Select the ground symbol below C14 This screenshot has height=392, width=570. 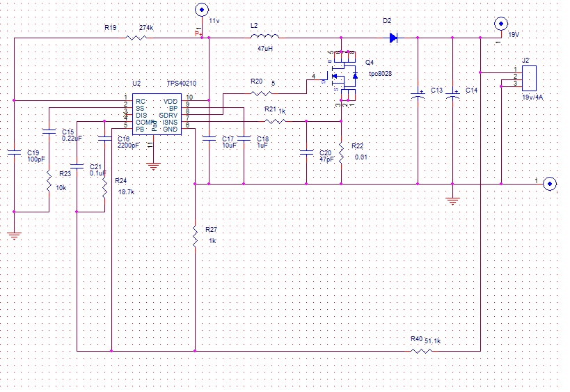[x=452, y=201]
